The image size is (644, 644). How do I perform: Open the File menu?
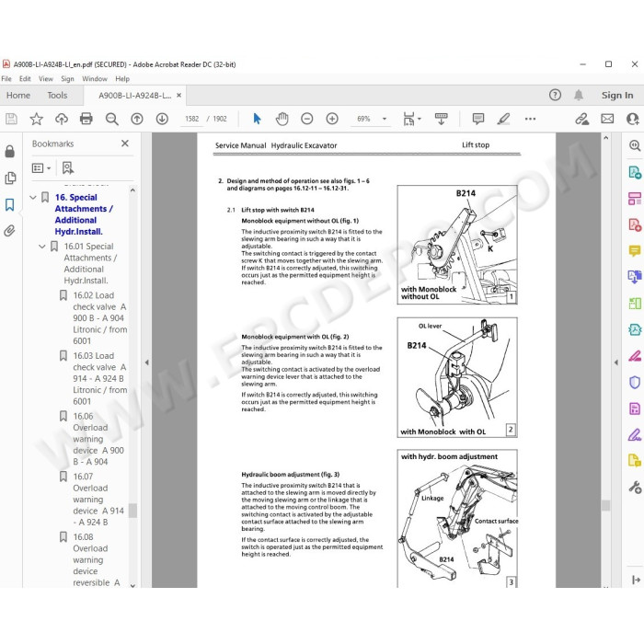tap(6, 79)
